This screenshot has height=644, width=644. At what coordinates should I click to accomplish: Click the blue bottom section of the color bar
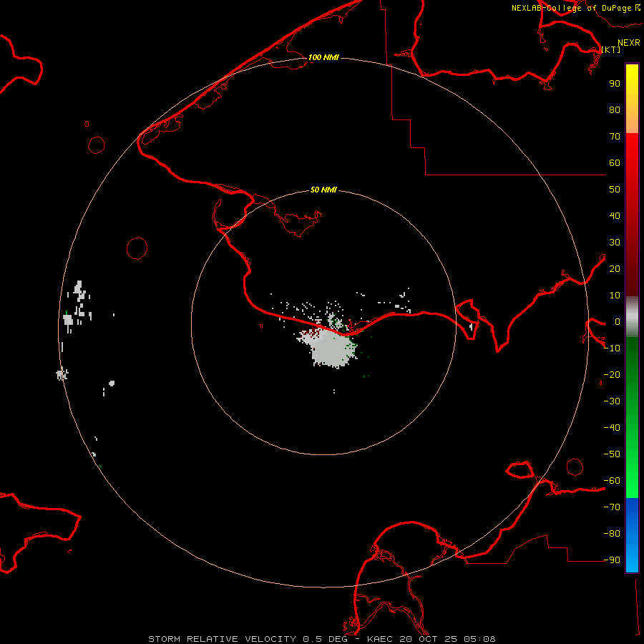pos(632,535)
